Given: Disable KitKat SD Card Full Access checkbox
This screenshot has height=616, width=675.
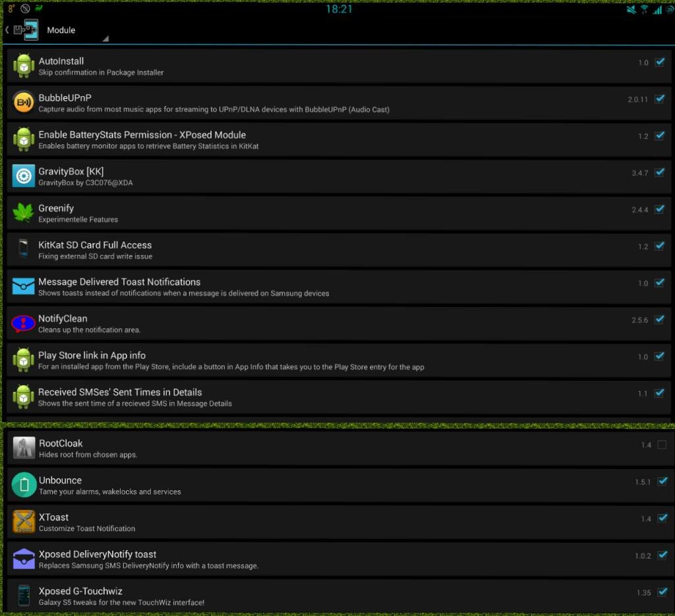Looking at the screenshot, I should pos(659,246).
